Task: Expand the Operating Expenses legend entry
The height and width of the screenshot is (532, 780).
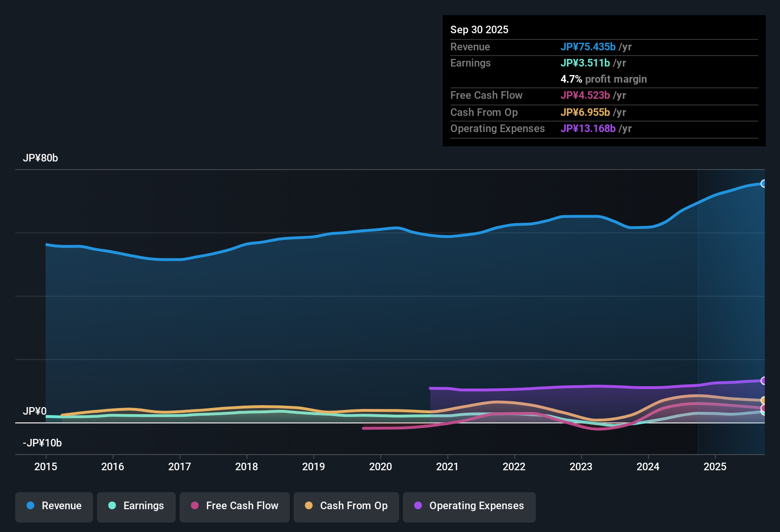Action: (x=469, y=506)
